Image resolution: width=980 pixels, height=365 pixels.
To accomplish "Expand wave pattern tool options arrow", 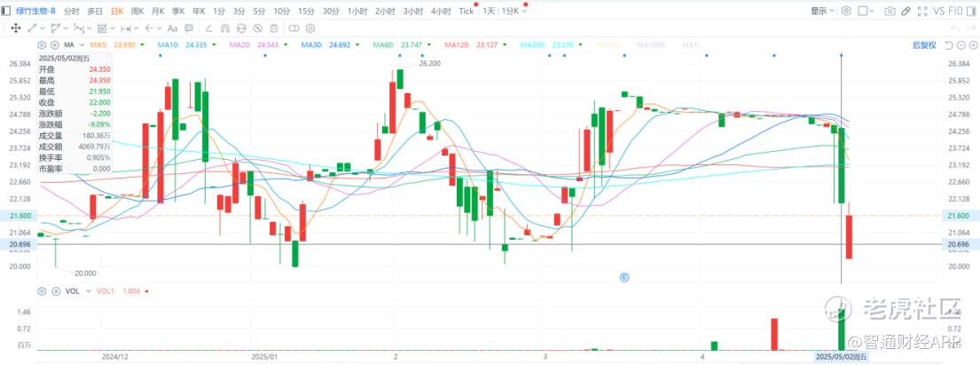I will [90, 28].
